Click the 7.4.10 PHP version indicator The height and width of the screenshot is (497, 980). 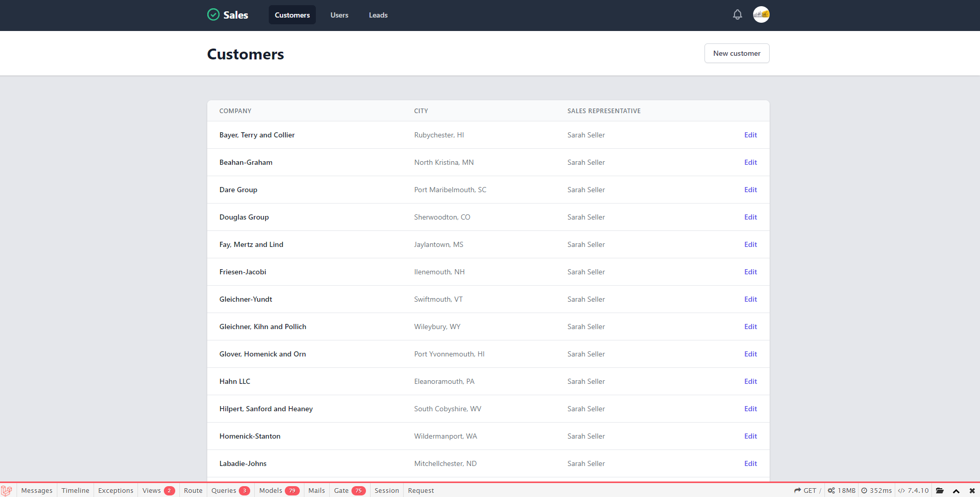(913, 490)
